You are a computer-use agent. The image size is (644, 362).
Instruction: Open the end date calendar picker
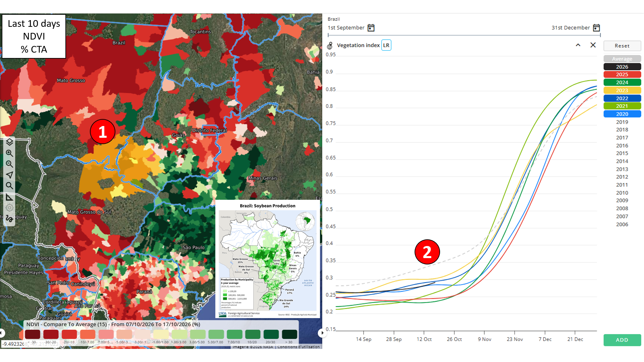click(x=596, y=28)
